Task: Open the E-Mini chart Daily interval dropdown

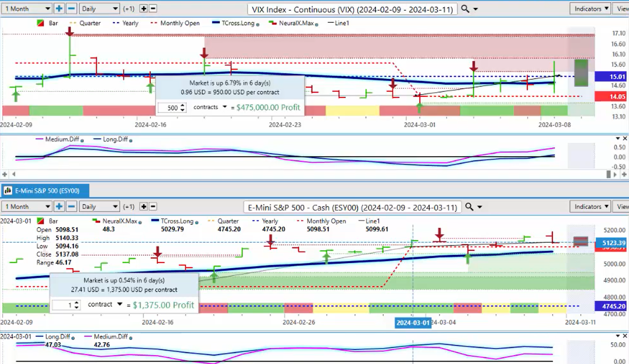Action: click(x=99, y=207)
